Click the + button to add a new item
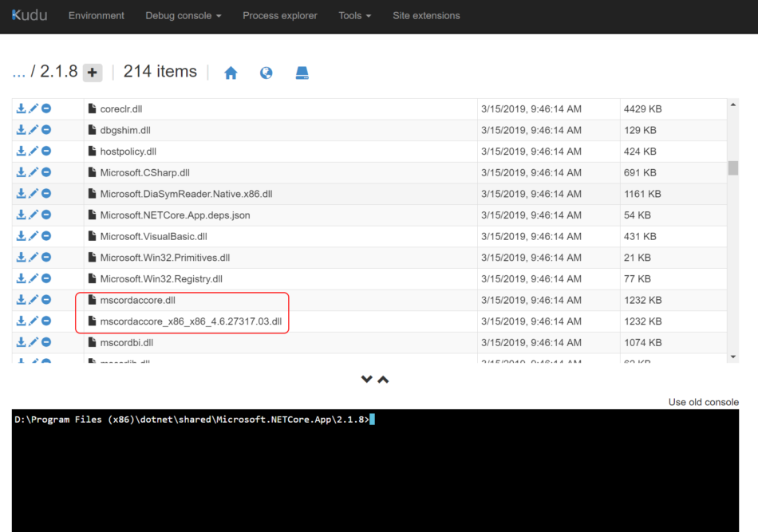 coord(92,72)
